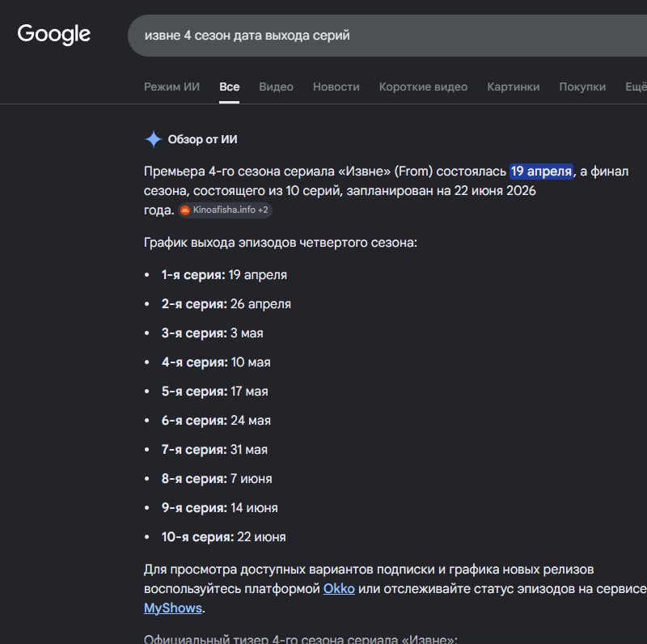Open the Видео tab
The height and width of the screenshot is (644, 647).
pos(276,87)
